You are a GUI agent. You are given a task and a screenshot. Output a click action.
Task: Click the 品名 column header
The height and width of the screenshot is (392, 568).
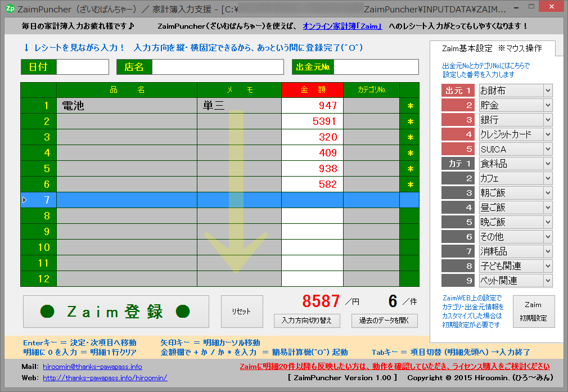127,90
